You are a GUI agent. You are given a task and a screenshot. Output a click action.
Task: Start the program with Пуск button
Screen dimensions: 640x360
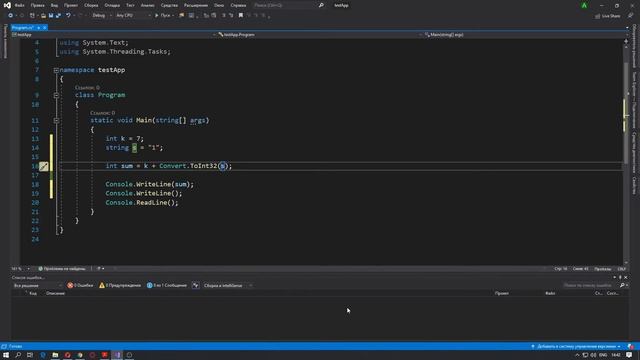[164, 16]
